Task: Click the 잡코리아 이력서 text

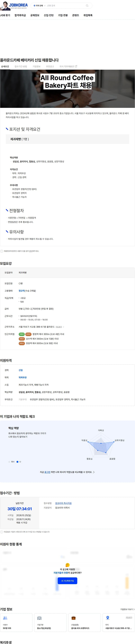Action: (62, 508)
